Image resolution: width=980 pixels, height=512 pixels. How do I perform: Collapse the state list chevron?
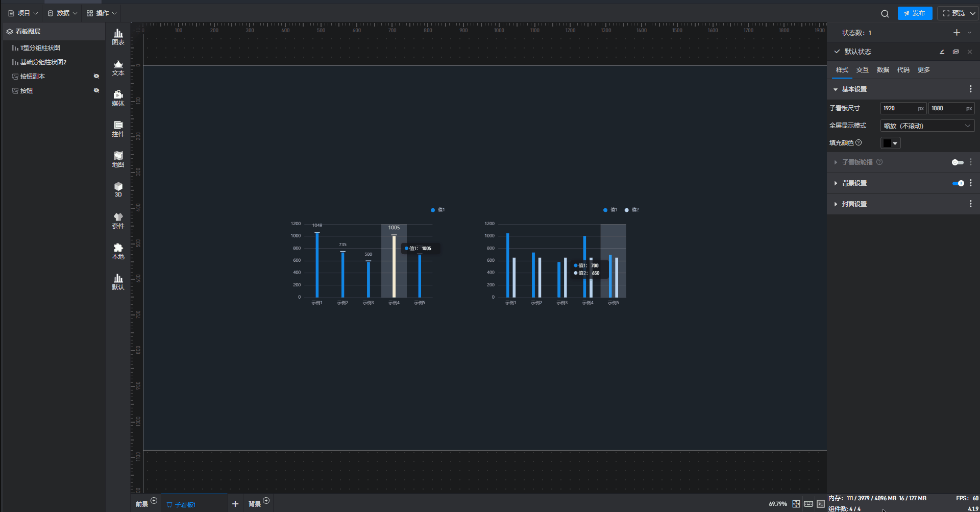pyautogui.click(x=970, y=33)
